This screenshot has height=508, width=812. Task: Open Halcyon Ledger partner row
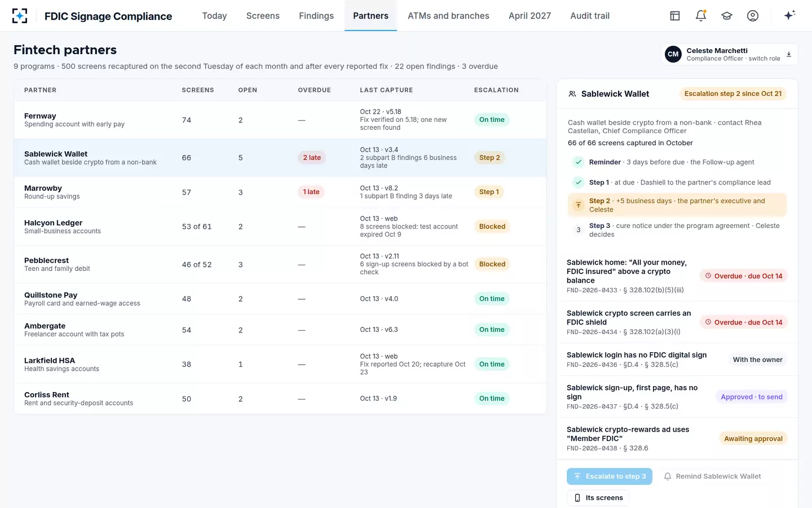point(280,226)
